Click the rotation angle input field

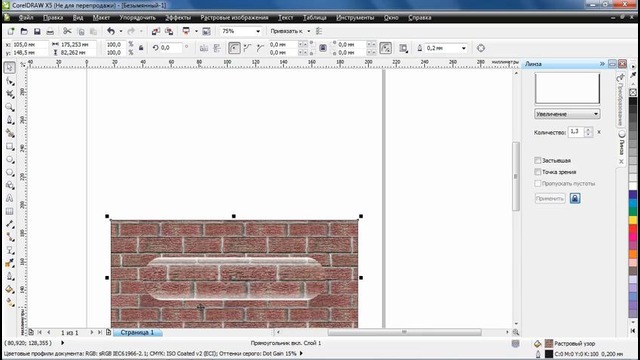171,48
